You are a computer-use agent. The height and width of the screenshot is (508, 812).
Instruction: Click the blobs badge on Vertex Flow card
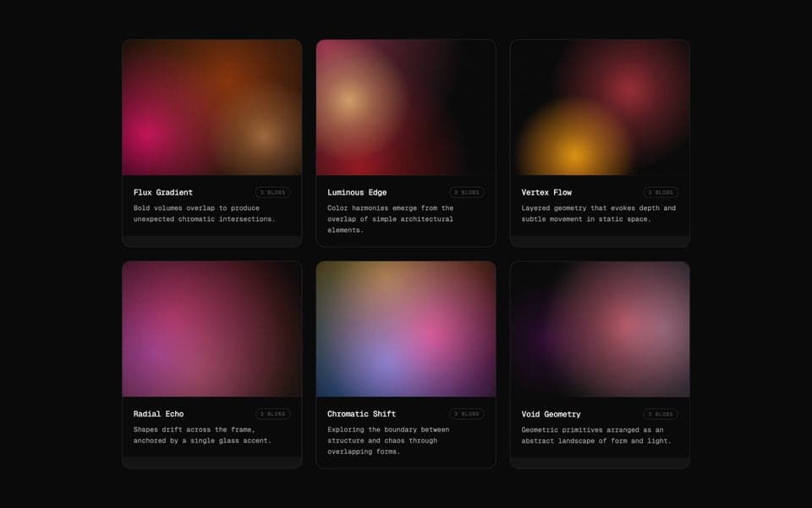tap(661, 192)
